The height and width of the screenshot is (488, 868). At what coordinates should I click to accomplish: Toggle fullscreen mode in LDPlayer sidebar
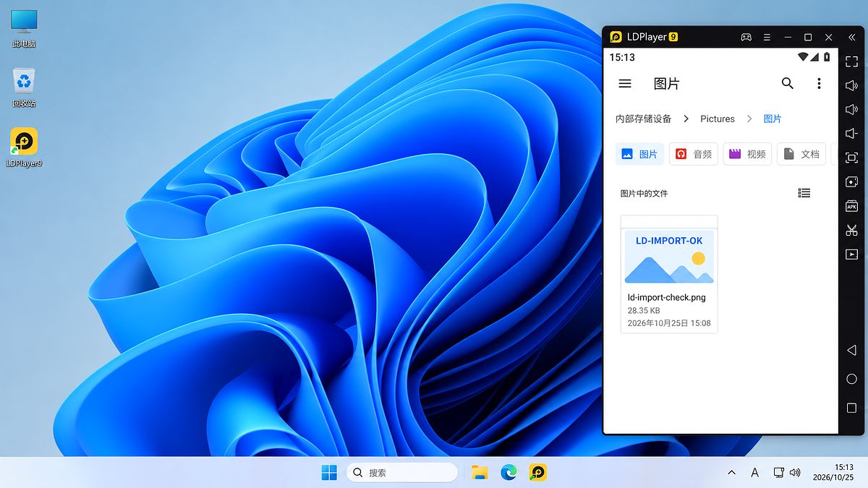(851, 61)
